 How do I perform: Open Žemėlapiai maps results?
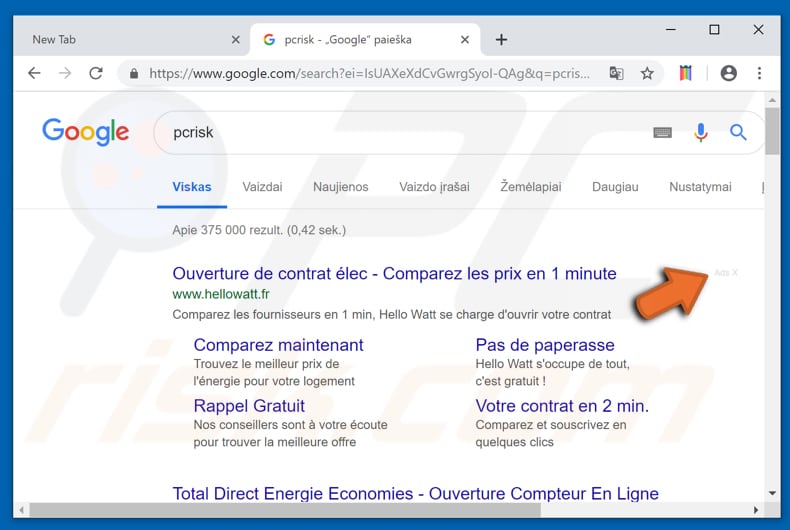(531, 186)
